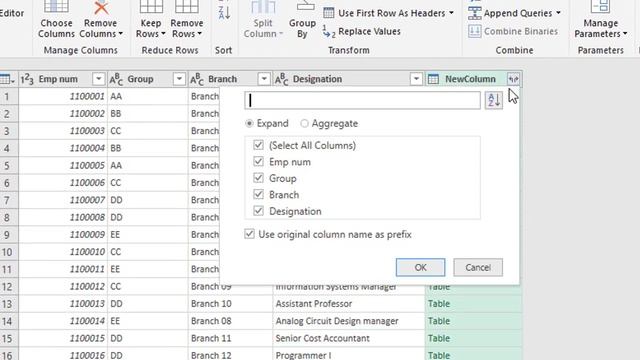Screen dimensions: 640x360
Task: Click the Split Column icon
Action: point(263,7)
